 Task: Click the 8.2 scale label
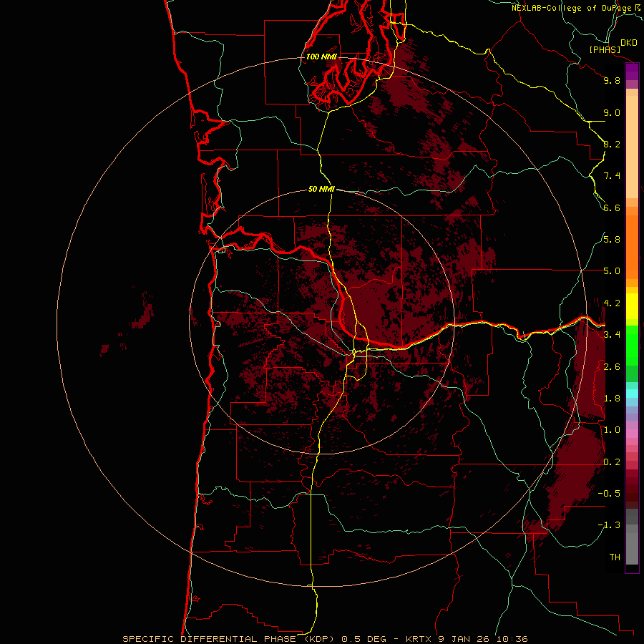point(612,144)
